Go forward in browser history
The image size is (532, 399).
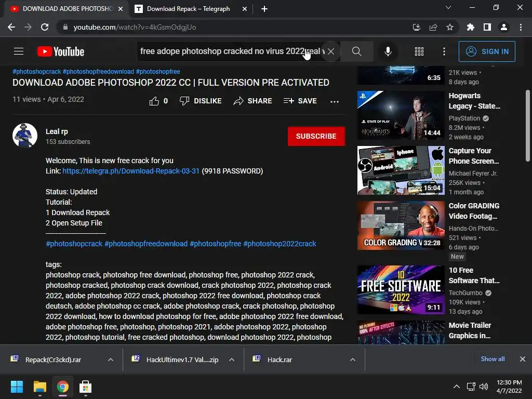(x=28, y=27)
